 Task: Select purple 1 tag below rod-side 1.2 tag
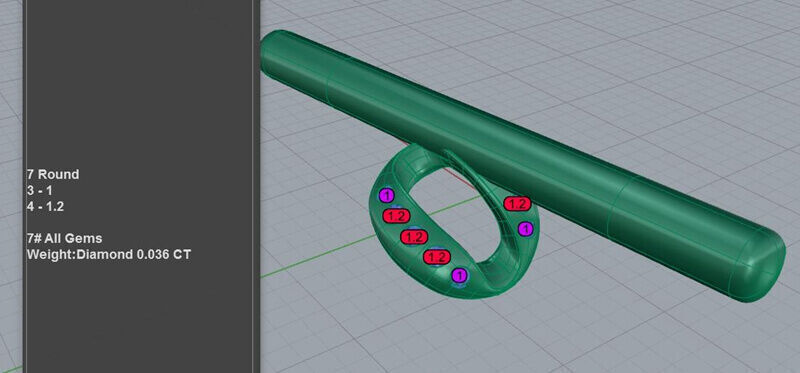(526, 229)
